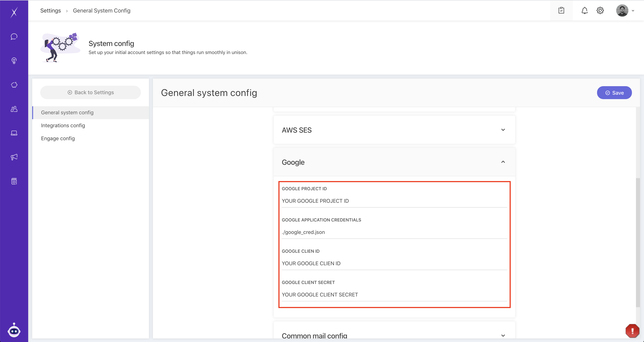Expand the AWS SES section

point(503,130)
